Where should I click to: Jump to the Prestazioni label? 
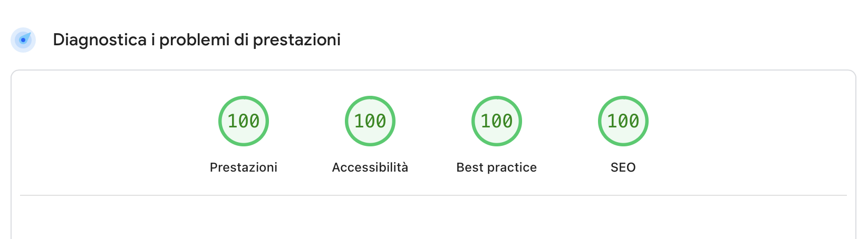coord(244,167)
